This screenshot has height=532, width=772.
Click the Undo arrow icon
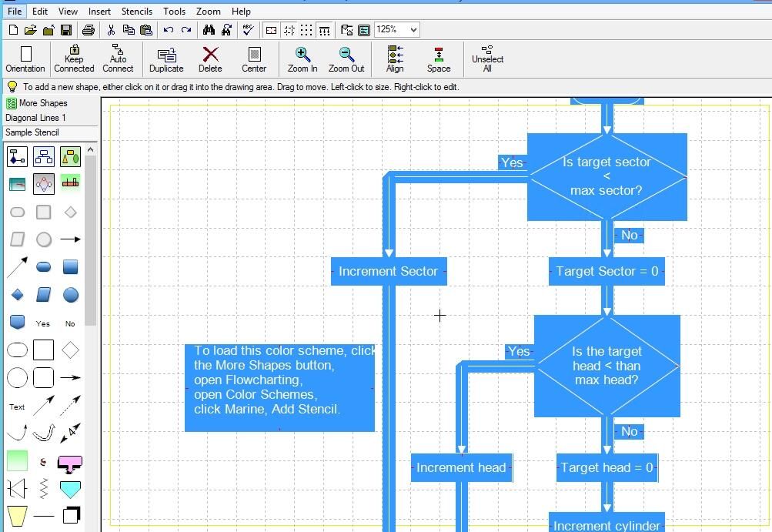pos(168,30)
